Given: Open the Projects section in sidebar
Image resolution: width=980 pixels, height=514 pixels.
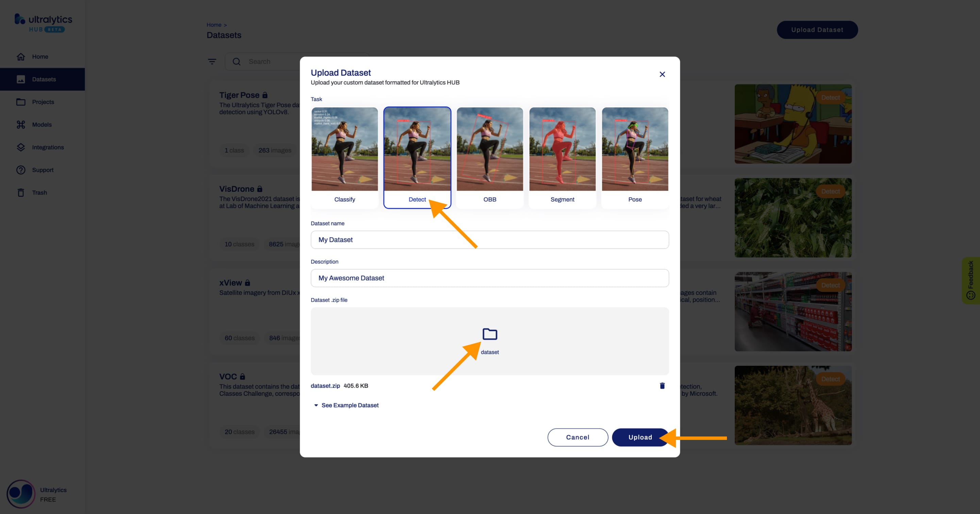Looking at the screenshot, I should pos(42,102).
